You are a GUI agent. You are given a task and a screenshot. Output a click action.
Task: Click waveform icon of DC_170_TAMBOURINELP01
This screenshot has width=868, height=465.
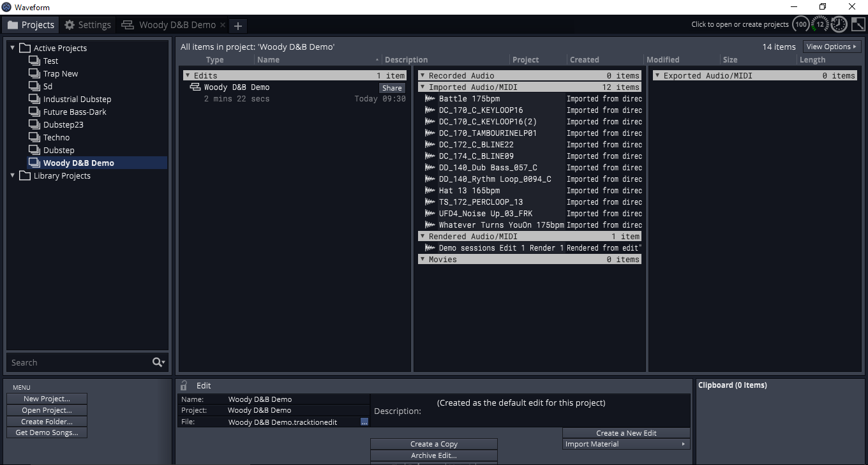click(430, 133)
